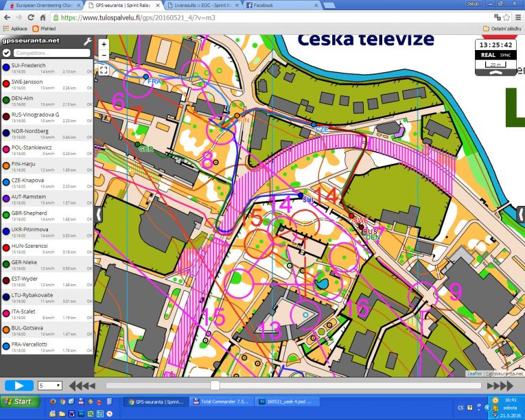The height and width of the screenshot is (420, 525).
Task: Launch Firefox from quick launch
Action: click(53, 401)
